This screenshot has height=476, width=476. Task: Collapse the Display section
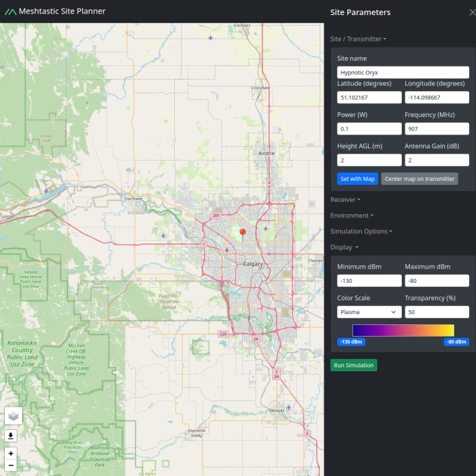(344, 248)
